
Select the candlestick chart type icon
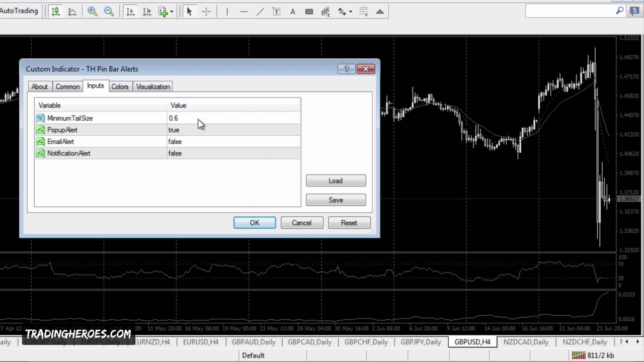(x=56, y=11)
